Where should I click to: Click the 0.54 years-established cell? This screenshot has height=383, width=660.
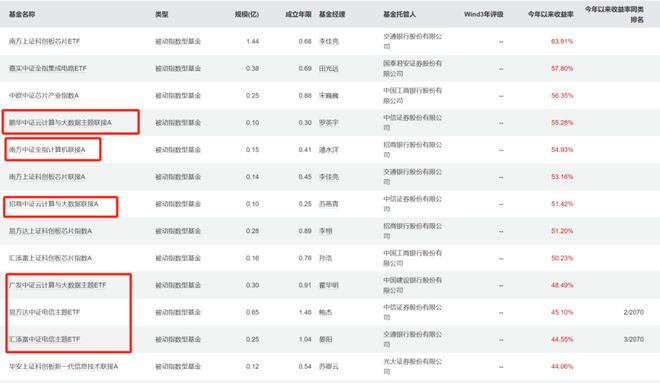coord(305,367)
